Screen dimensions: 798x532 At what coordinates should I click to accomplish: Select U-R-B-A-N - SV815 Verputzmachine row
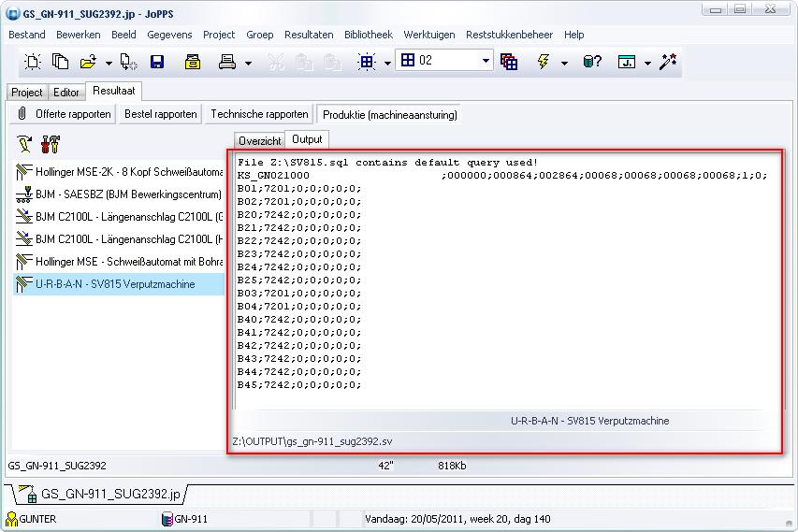tap(119, 284)
